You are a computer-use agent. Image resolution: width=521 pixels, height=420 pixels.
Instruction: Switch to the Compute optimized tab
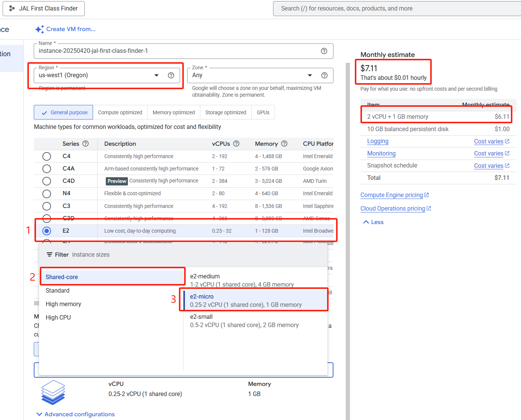tap(120, 112)
